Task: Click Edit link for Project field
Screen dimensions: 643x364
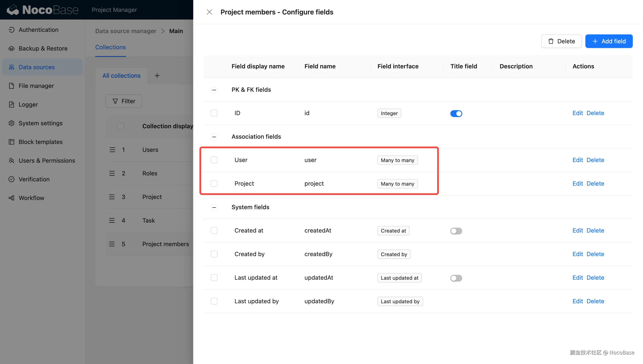Action: coord(578,183)
